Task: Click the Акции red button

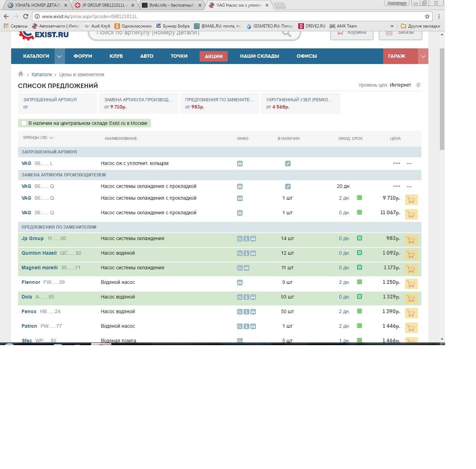Action: tap(213, 56)
